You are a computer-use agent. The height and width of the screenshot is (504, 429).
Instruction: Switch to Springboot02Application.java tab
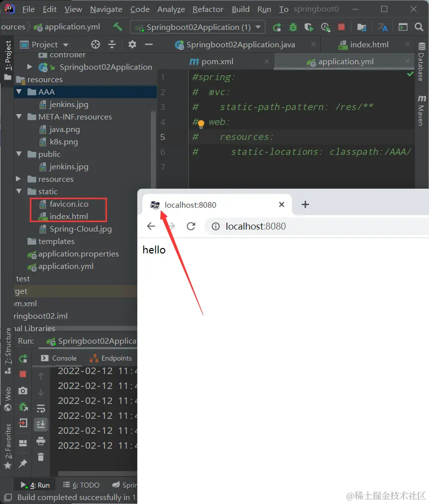tap(240, 45)
